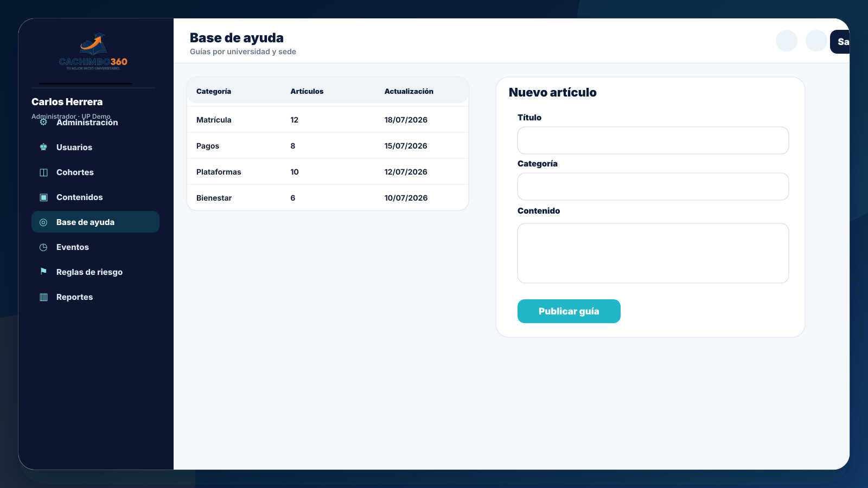Click the Contenidos square icon
This screenshot has width=868, height=488.
click(43, 197)
